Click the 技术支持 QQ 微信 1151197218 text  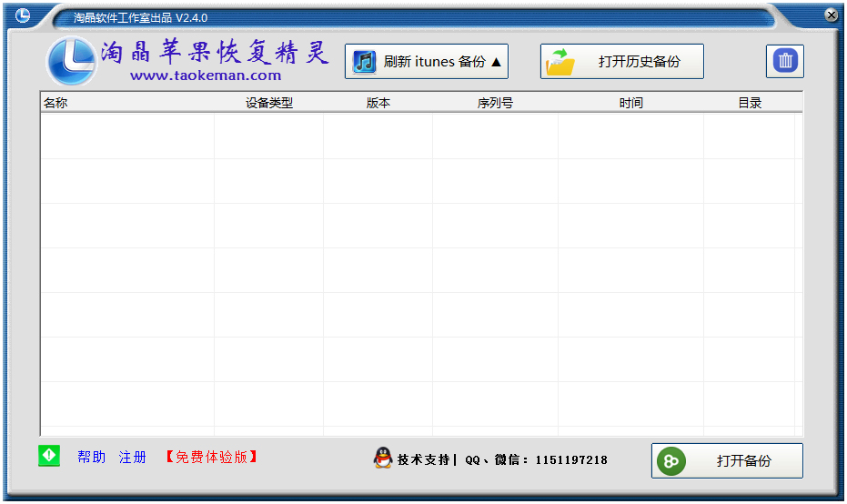click(502, 459)
